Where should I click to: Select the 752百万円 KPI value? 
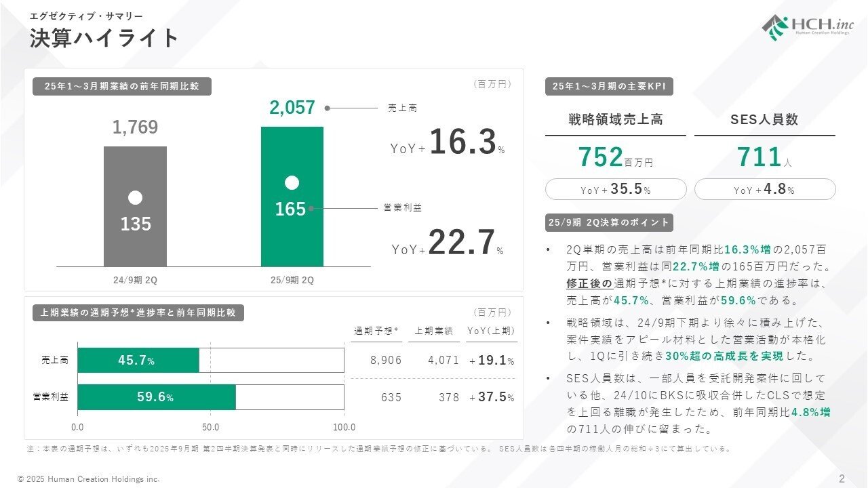(615, 158)
